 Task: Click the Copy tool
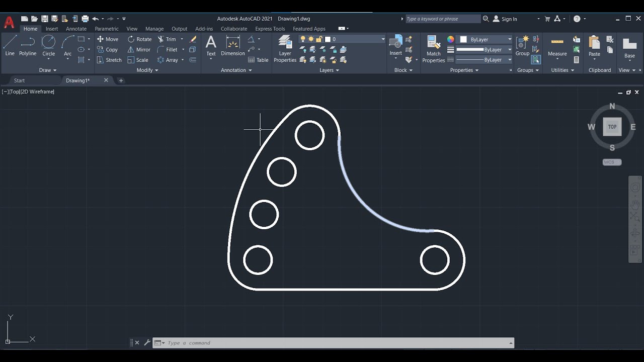click(x=107, y=50)
